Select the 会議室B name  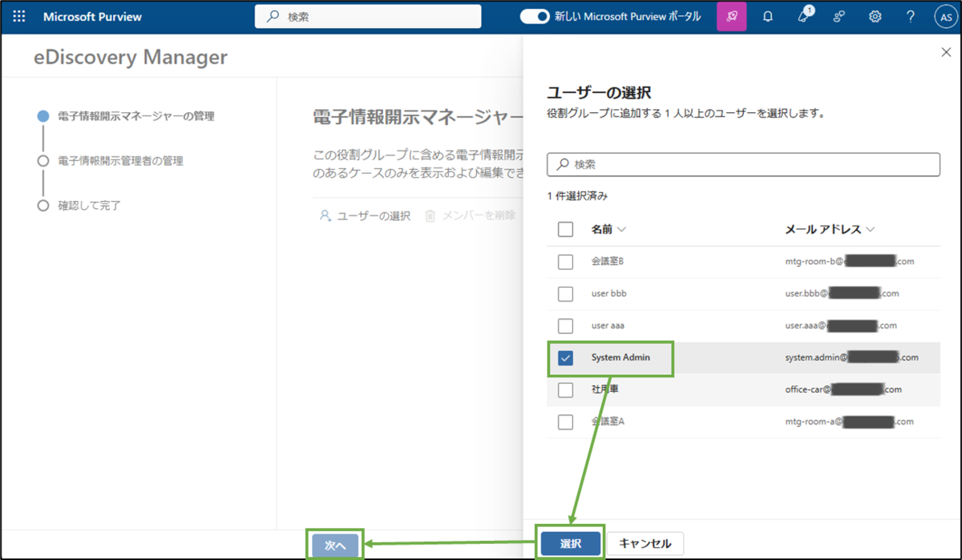tap(608, 261)
